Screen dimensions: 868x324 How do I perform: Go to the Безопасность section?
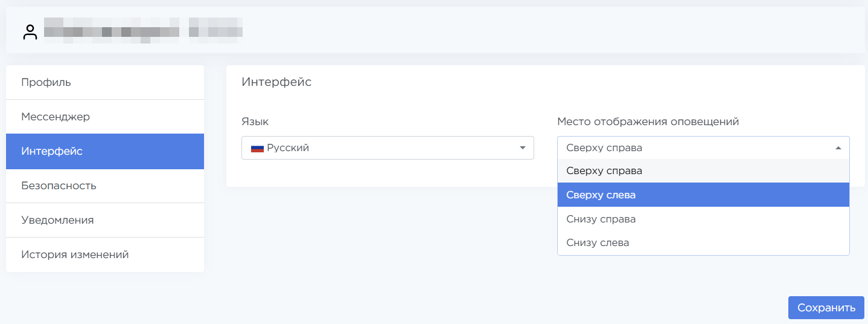[x=59, y=186]
